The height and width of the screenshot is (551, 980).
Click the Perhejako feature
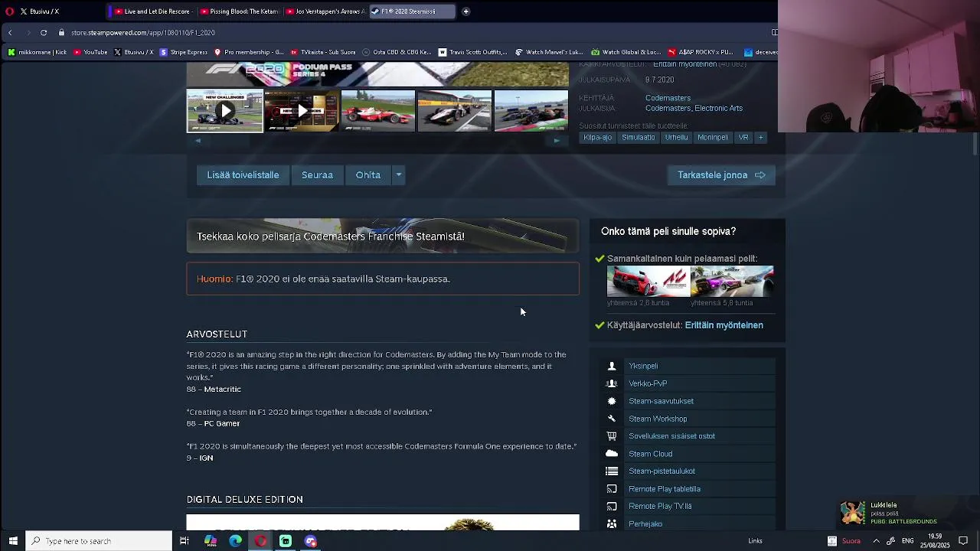coord(687,523)
